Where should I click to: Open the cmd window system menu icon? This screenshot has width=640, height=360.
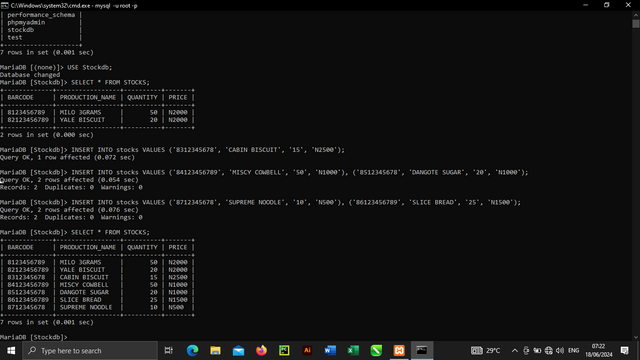tap(4, 5)
